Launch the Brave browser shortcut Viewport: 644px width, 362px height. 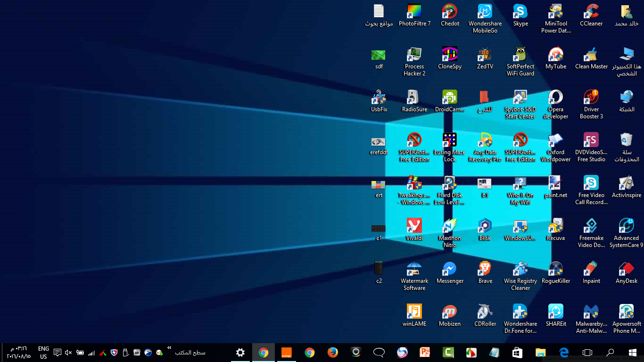485,273
